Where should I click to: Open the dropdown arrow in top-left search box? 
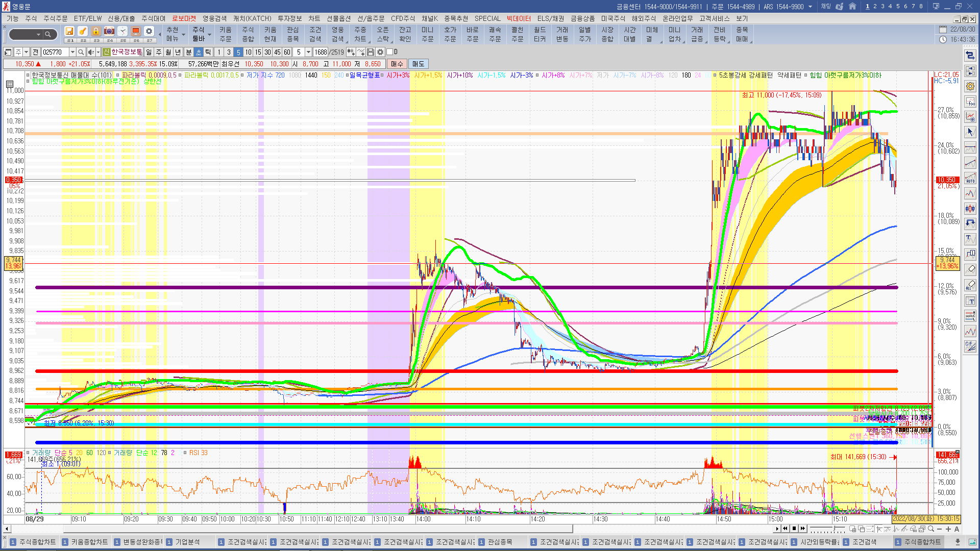pos(38,34)
